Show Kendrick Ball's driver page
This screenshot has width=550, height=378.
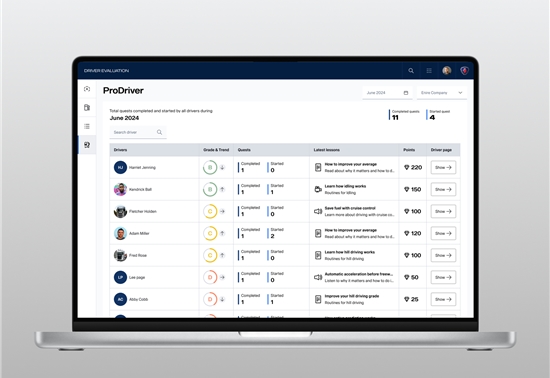pos(443,190)
